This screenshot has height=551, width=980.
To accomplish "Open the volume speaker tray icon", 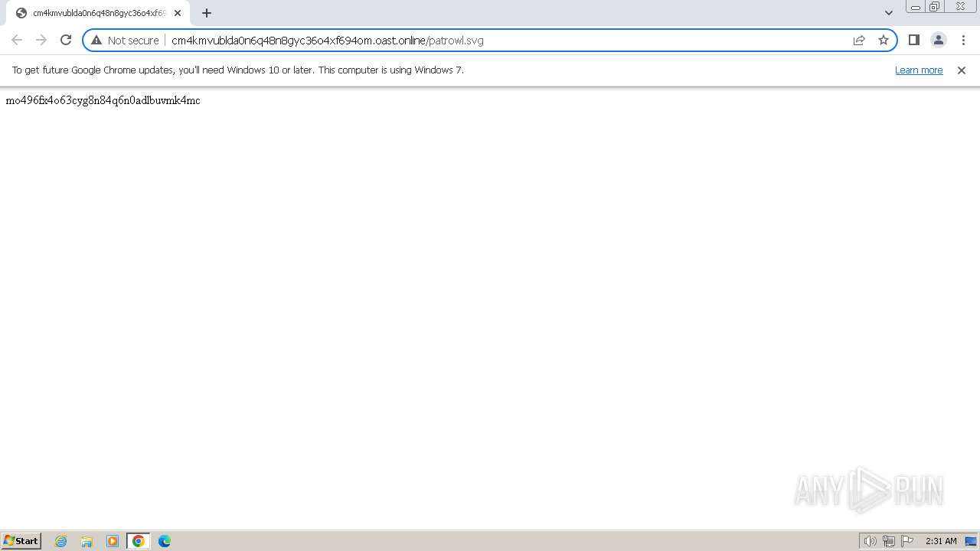I will (870, 541).
